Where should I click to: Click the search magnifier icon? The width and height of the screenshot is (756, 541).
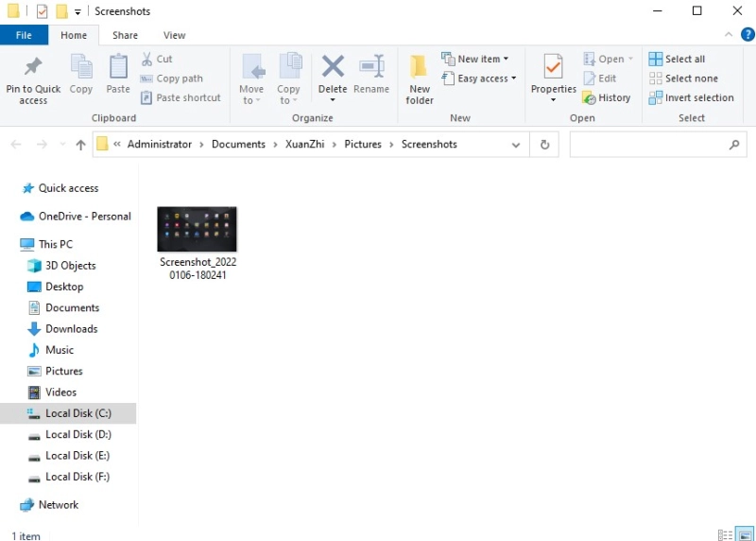[x=734, y=145]
